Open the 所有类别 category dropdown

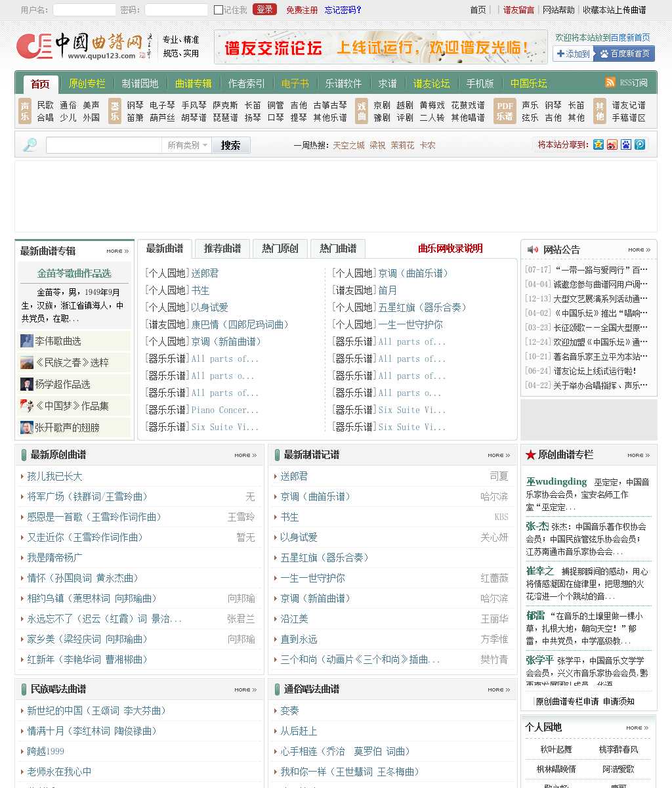coord(187,145)
